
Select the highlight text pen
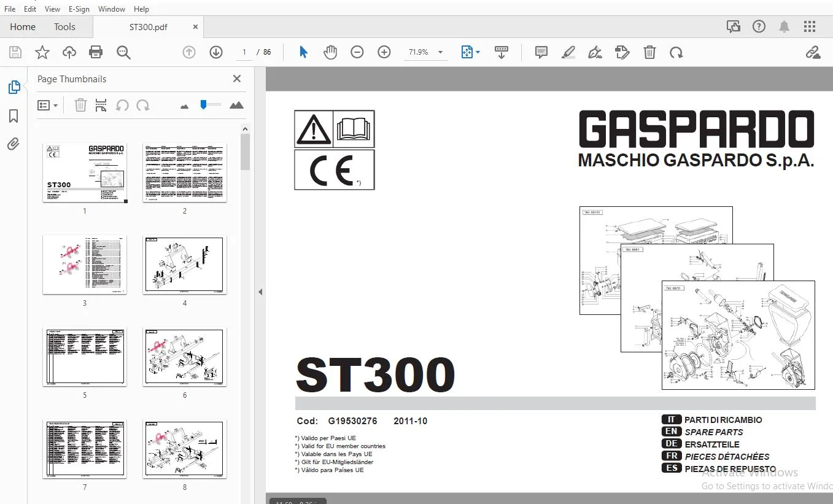tap(568, 53)
